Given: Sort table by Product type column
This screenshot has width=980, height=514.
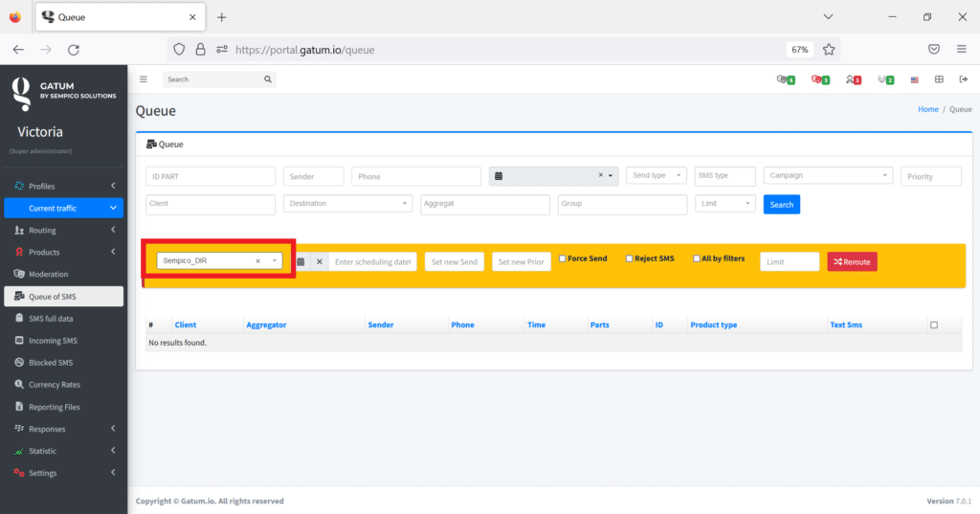Looking at the screenshot, I should pos(713,325).
